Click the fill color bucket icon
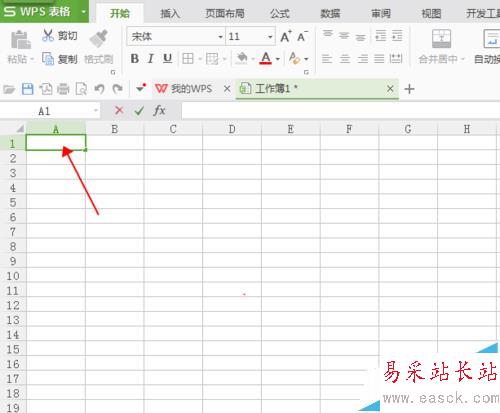This screenshot has height=413, width=500. (x=242, y=58)
